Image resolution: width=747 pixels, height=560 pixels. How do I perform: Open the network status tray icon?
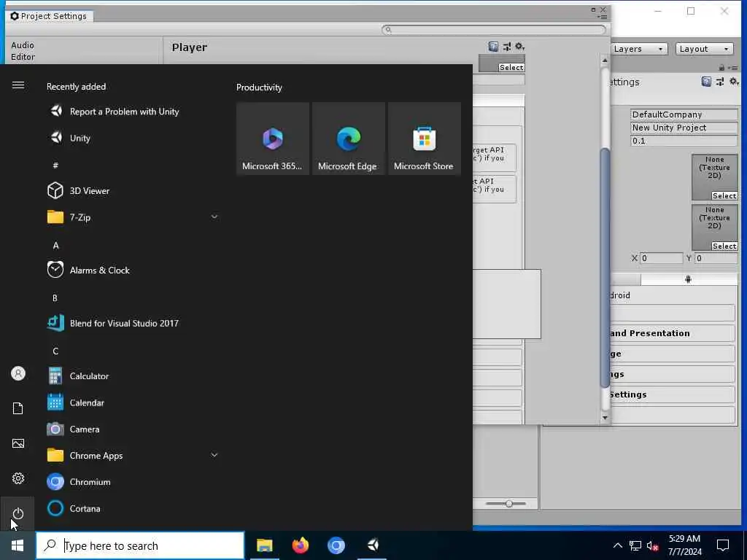click(x=635, y=545)
